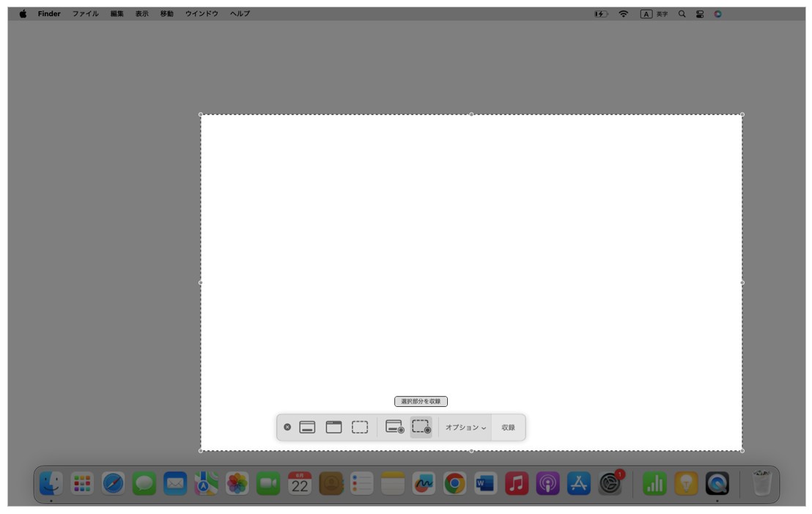Click the right-edge midpoint selection handle
812x514 pixels.
[x=742, y=283]
